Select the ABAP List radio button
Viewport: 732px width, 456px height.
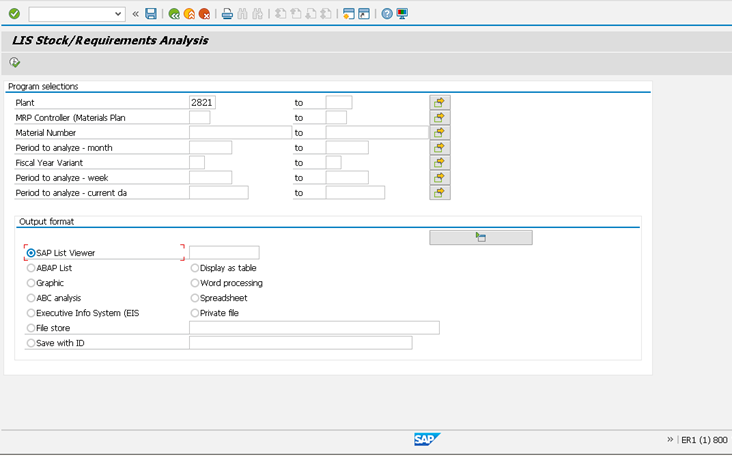point(31,268)
